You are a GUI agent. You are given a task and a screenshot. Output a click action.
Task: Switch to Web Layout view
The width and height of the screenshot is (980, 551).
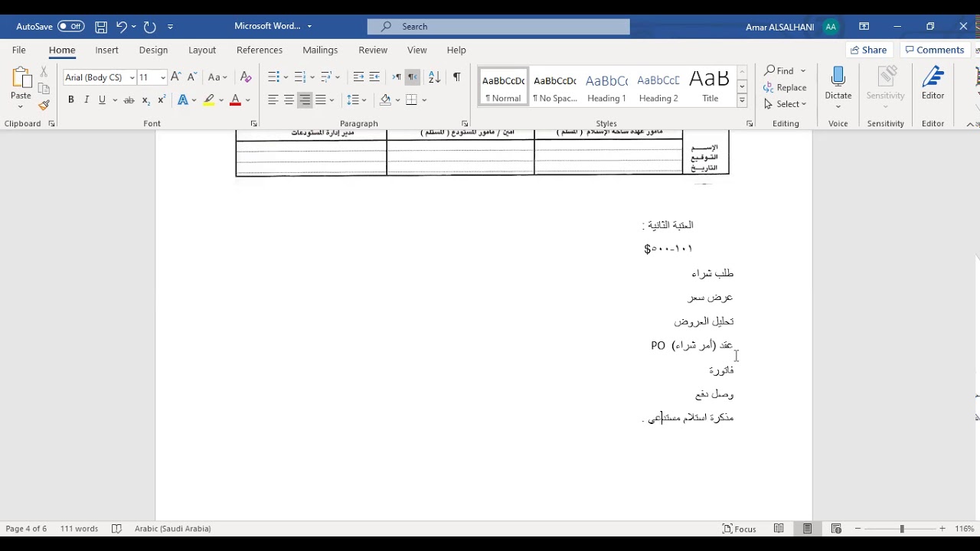[x=836, y=529]
